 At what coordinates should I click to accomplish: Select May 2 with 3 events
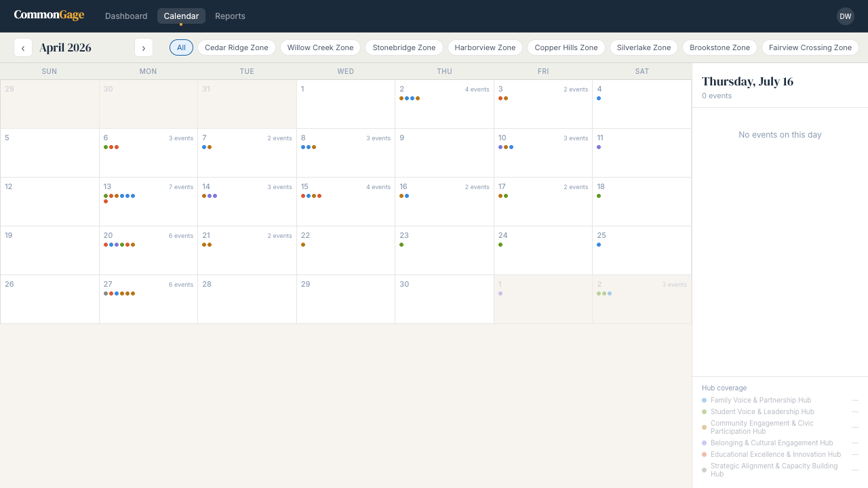[642, 299]
